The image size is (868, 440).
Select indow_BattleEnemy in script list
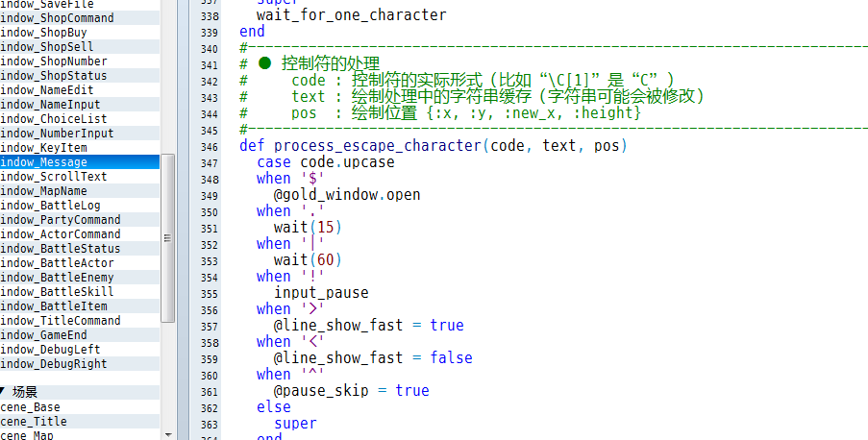point(80,278)
